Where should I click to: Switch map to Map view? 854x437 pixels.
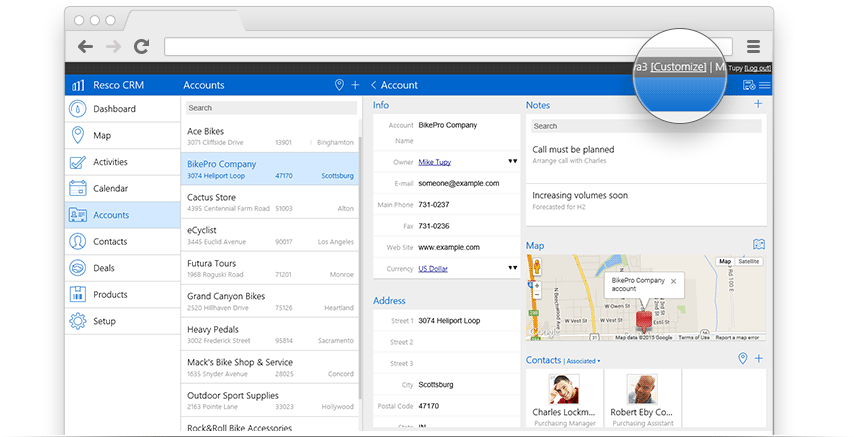(x=726, y=262)
